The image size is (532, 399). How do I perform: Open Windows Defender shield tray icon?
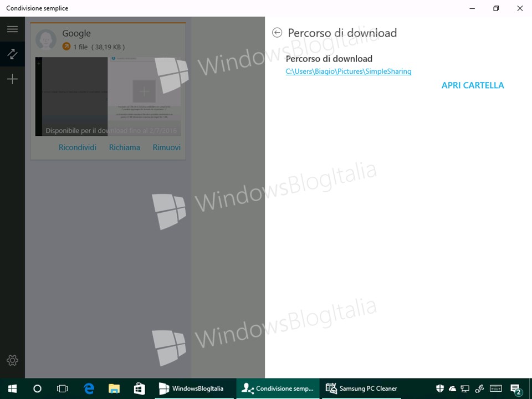(x=439, y=388)
